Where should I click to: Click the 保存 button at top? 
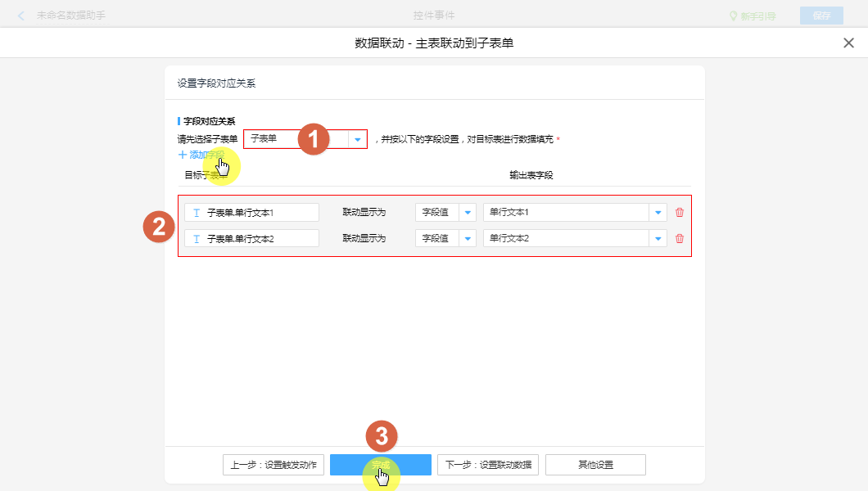pos(821,16)
